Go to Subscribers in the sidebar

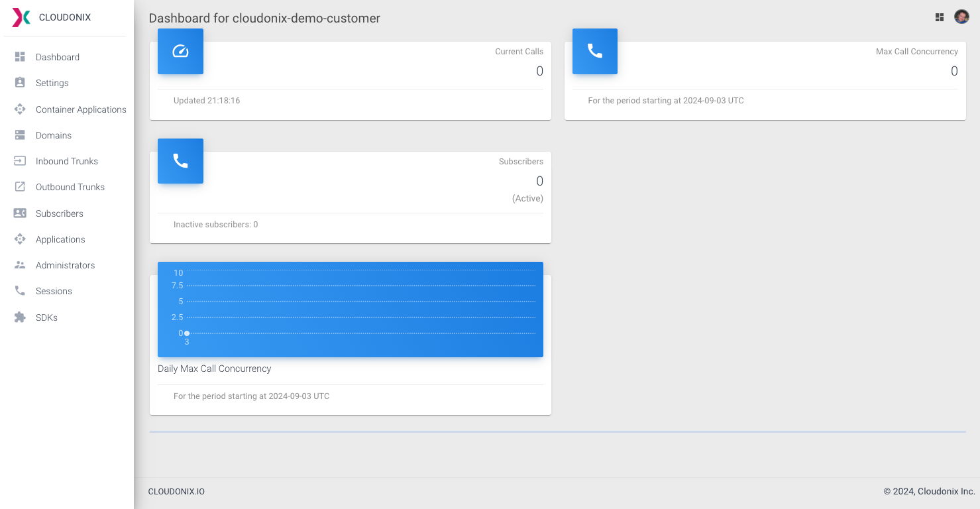60,213
